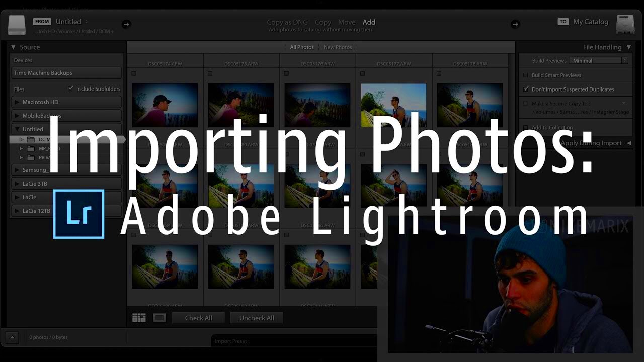Open the Build Previews Minimal dropdown
This screenshot has width=644, height=362.
(599, 61)
